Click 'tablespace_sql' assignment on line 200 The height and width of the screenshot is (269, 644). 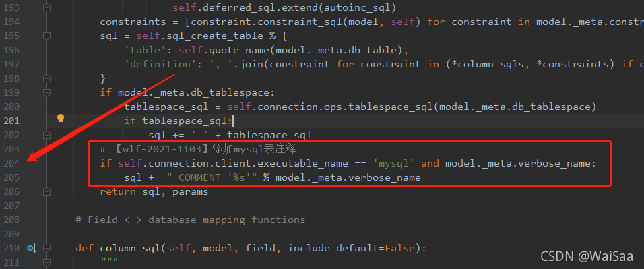(x=167, y=107)
